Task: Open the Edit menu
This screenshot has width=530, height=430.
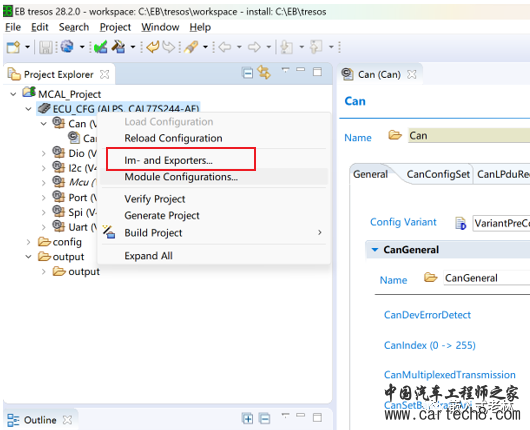Action: [x=40, y=27]
